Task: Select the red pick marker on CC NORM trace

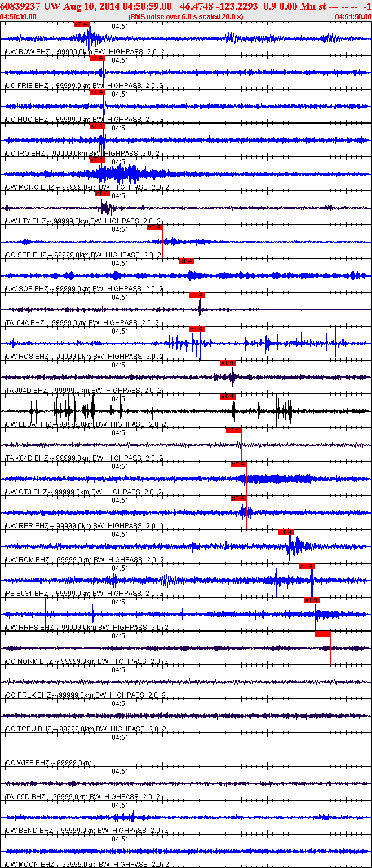Action: pos(322,634)
